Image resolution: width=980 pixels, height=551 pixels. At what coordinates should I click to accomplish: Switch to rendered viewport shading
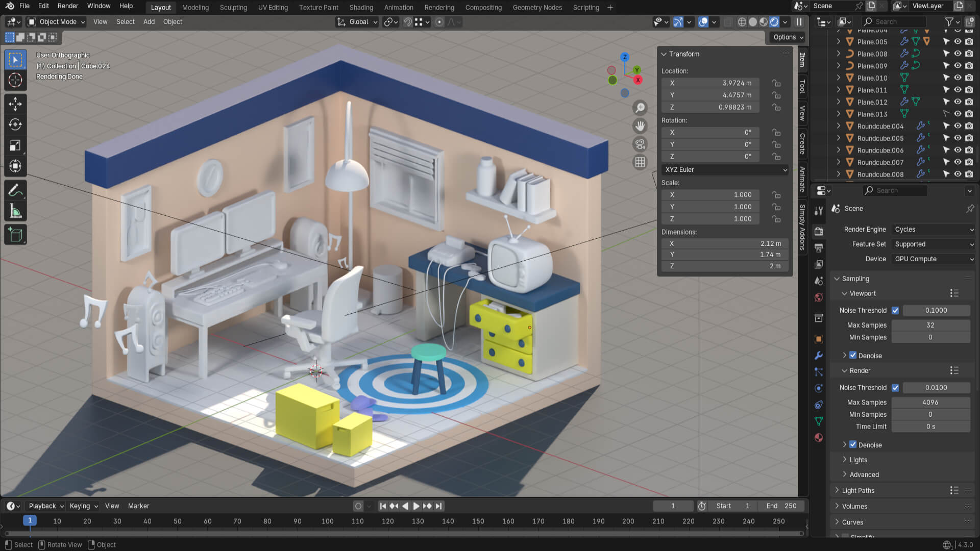pyautogui.click(x=774, y=22)
